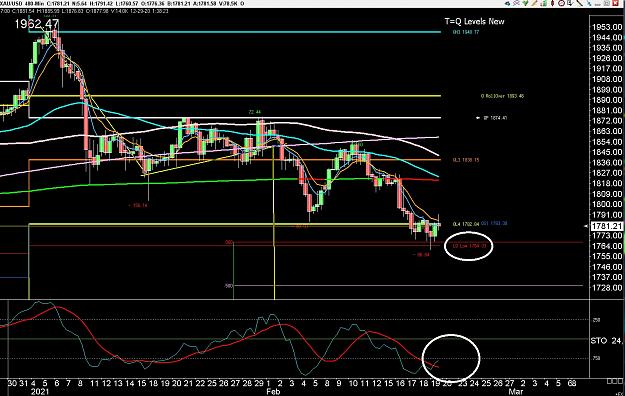625x396 pixels.
Task: Click the red no-entry circle icon
Action: tap(562, 3)
